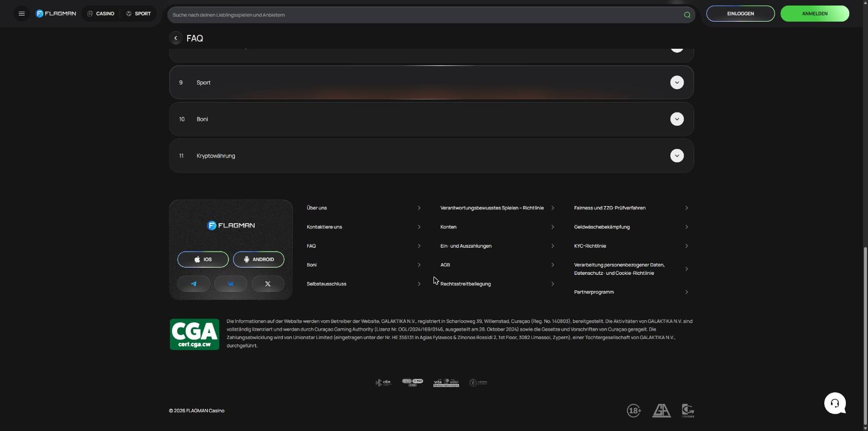
Task: Open the Telegram social icon
Action: pyautogui.click(x=194, y=284)
